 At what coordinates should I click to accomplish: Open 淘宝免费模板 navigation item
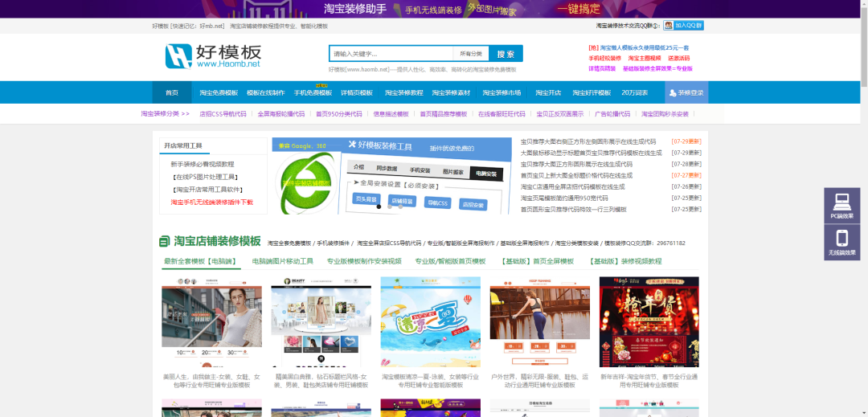click(x=219, y=92)
